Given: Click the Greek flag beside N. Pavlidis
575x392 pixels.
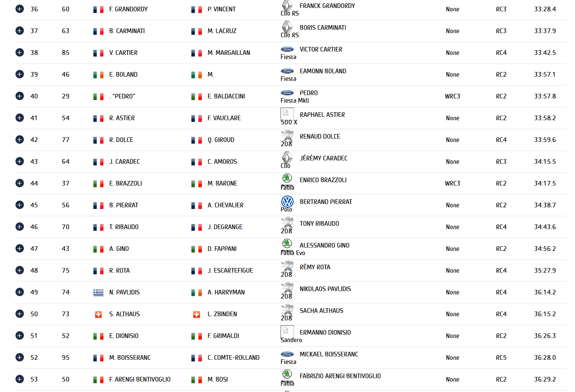Looking at the screenshot, I should coord(98,292).
